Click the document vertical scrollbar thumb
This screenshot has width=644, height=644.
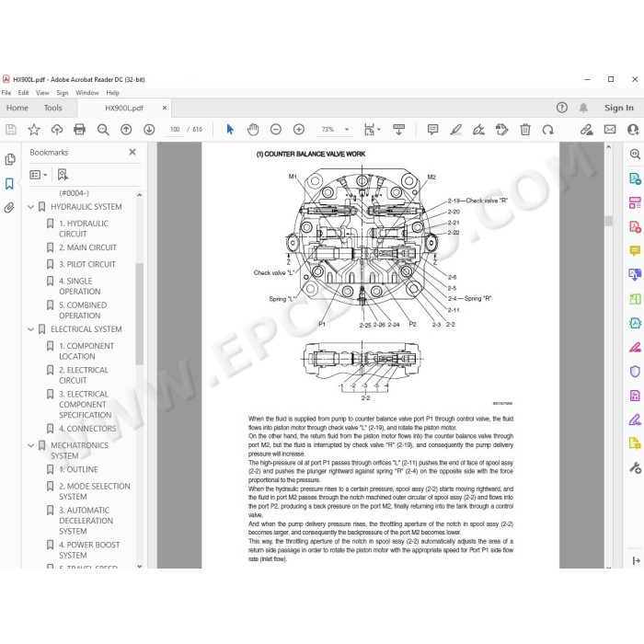(x=609, y=221)
